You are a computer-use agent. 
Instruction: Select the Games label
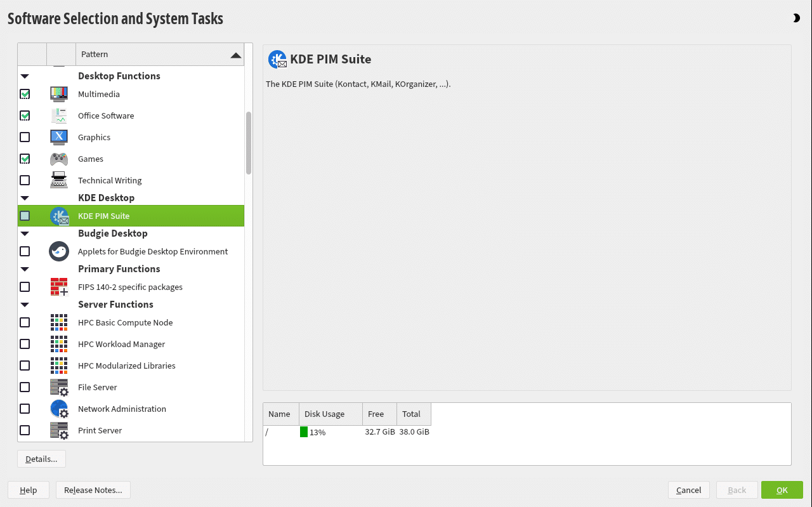(91, 159)
